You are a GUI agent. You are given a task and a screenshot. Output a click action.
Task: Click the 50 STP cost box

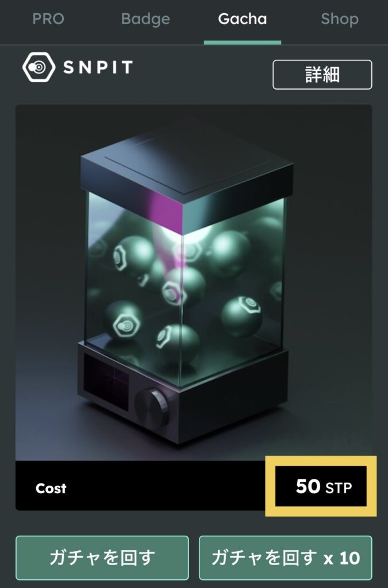coord(321,486)
